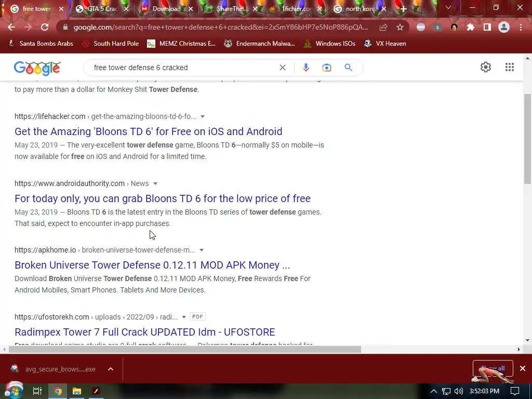
Task: Open Radimpex Tower 7 Full Crack result
Action: click(x=145, y=332)
